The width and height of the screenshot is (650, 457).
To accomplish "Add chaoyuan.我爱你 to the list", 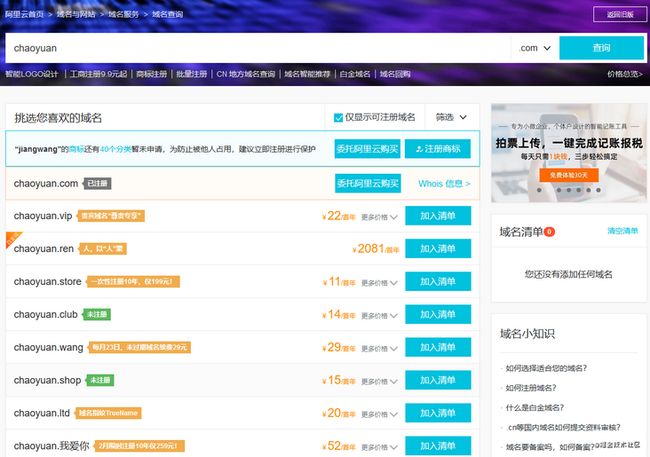I will (438, 446).
